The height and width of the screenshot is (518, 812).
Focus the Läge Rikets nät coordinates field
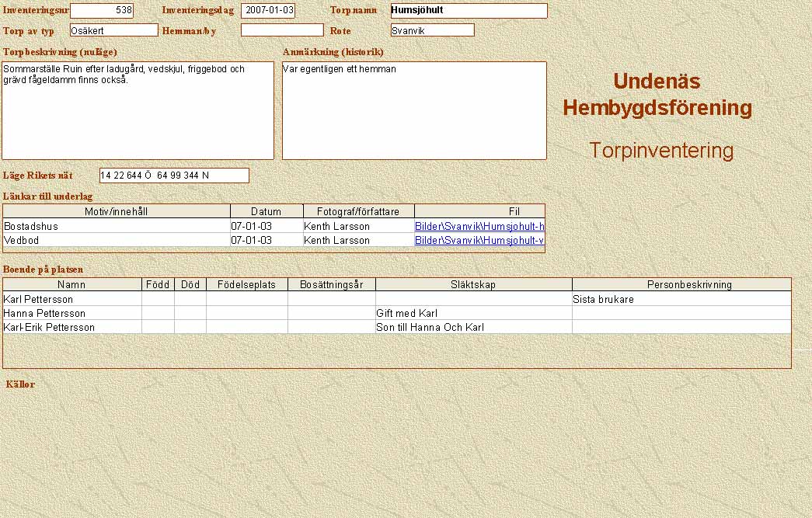pyautogui.click(x=174, y=176)
